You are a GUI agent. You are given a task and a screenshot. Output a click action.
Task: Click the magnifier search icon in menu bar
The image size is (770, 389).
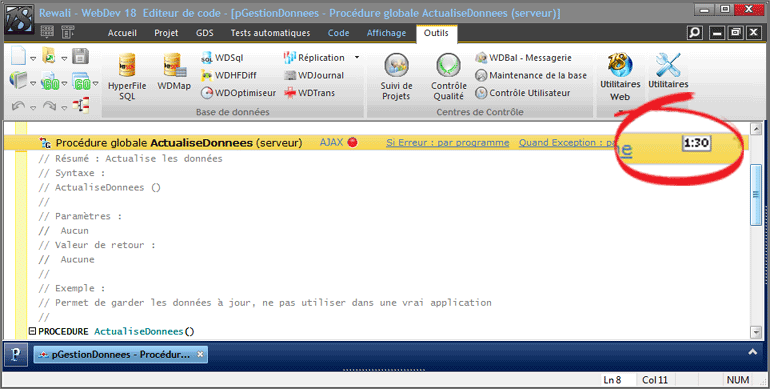tap(694, 33)
